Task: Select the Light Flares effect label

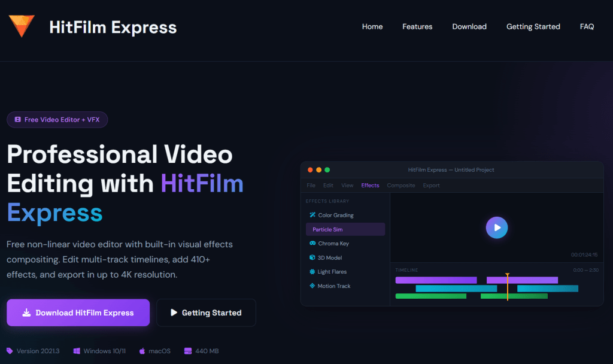Action: pyautogui.click(x=332, y=272)
